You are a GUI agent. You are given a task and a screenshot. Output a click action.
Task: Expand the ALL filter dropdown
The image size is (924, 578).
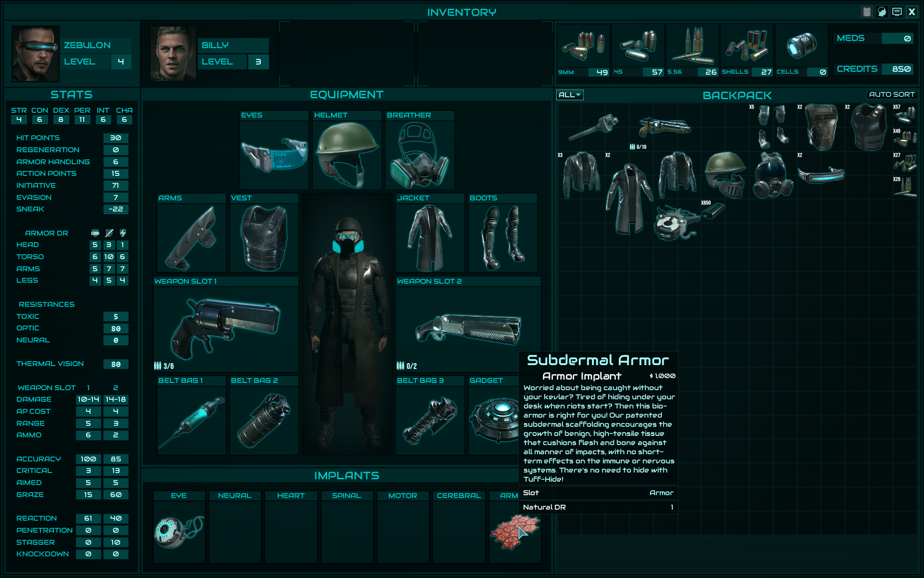(x=570, y=95)
